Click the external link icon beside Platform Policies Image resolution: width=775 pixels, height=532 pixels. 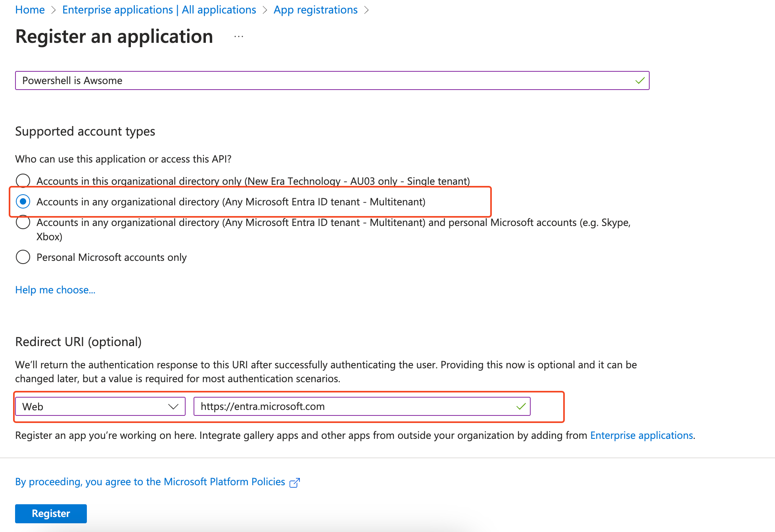[294, 482]
